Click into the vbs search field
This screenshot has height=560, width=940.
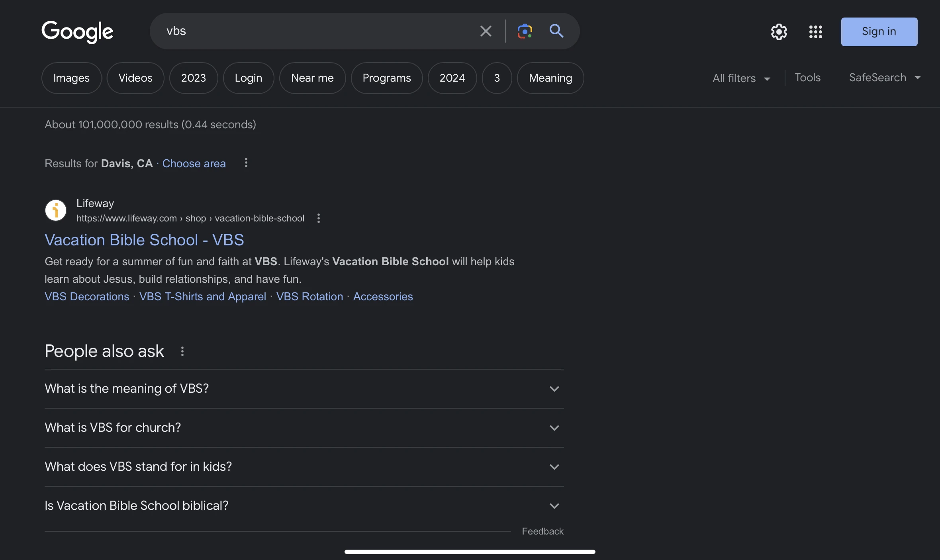(311, 31)
